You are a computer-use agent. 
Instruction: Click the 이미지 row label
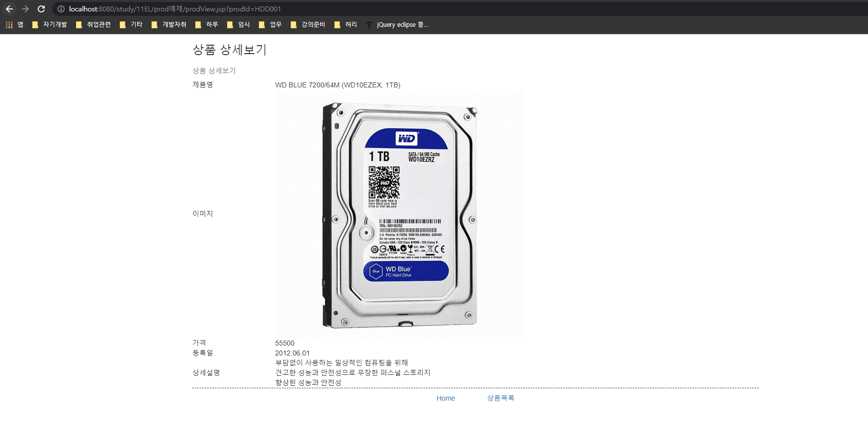[203, 213]
